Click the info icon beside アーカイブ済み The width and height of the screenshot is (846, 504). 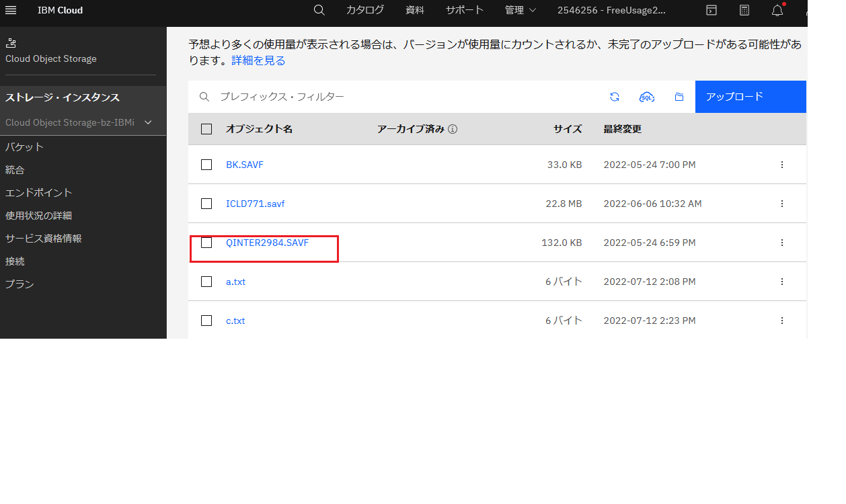pos(453,128)
